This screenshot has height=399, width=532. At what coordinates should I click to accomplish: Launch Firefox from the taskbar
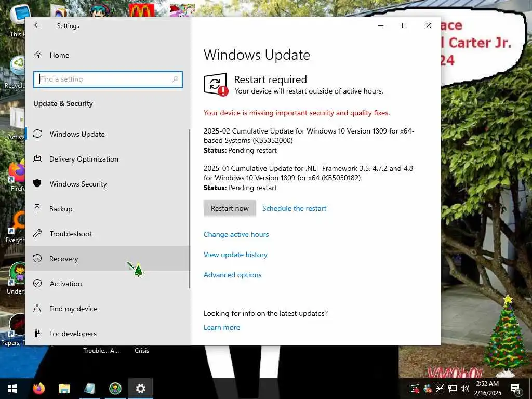(39, 389)
